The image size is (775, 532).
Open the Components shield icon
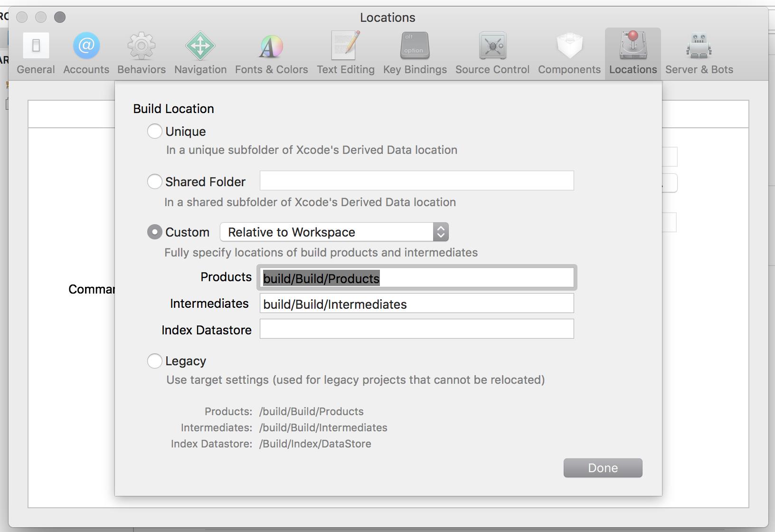(570, 46)
